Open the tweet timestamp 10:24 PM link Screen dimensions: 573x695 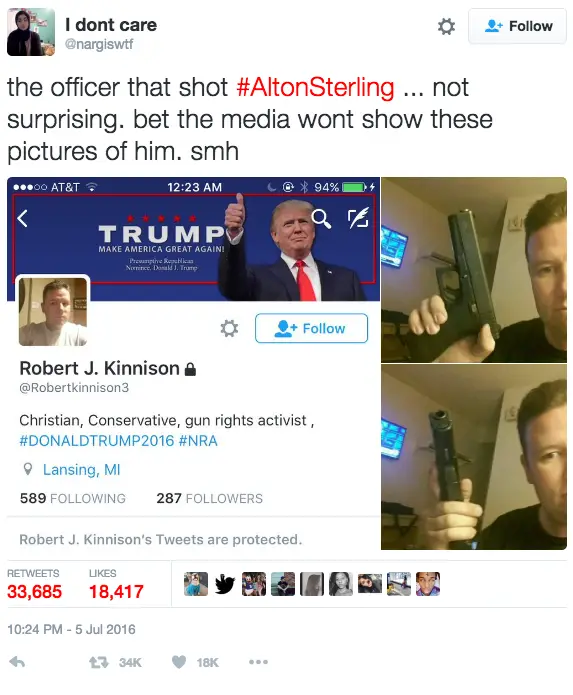71,629
